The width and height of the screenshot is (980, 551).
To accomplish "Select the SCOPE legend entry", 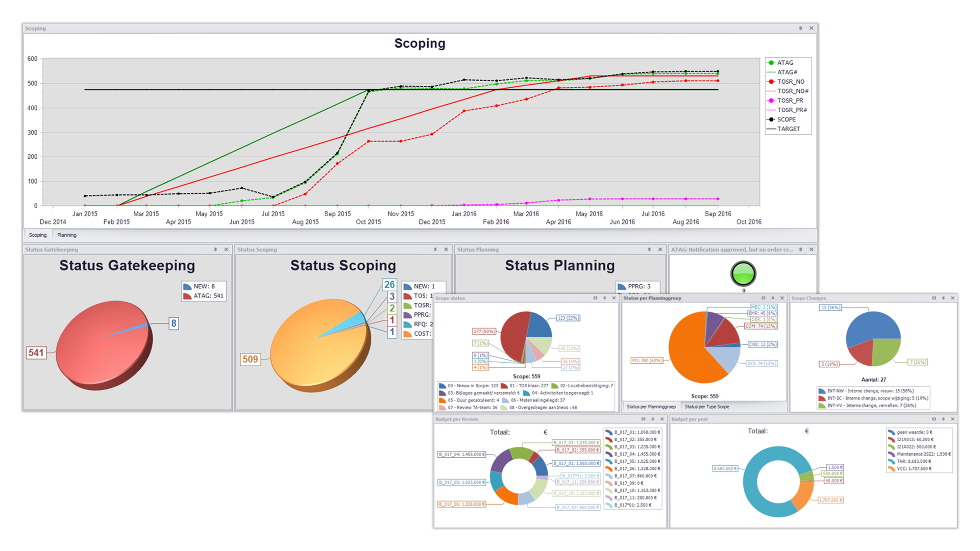I will 781,119.
